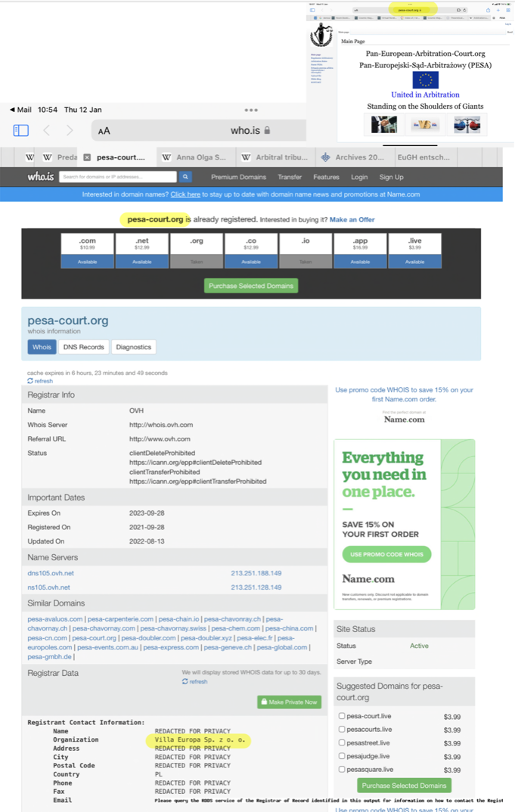This screenshot has height=812, width=515.
Task: Click the green Purchase Selected Domains button below TLD boxes
Action: 251,286
